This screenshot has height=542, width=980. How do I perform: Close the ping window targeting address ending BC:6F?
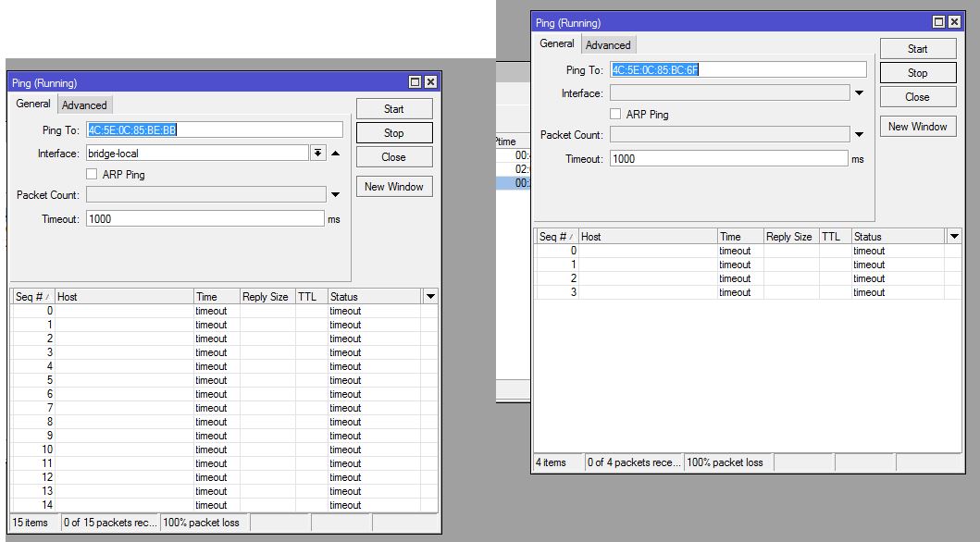[954, 22]
